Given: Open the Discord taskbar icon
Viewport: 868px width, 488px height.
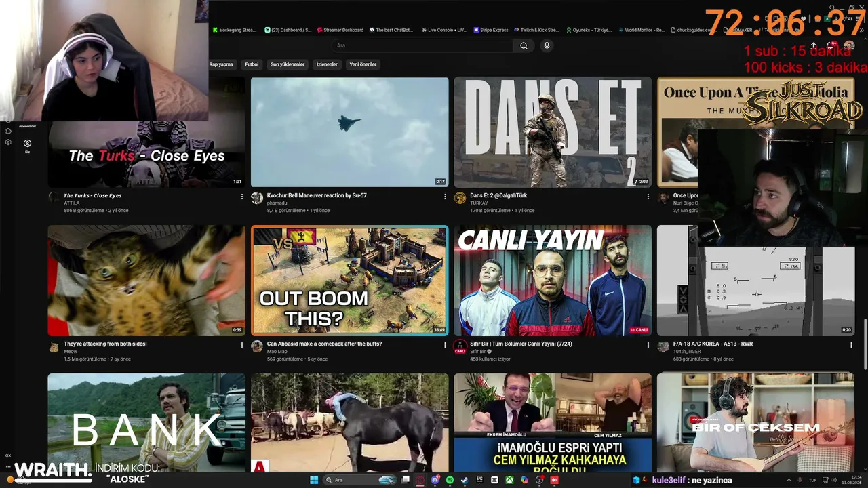Looking at the screenshot, I should click(x=435, y=480).
